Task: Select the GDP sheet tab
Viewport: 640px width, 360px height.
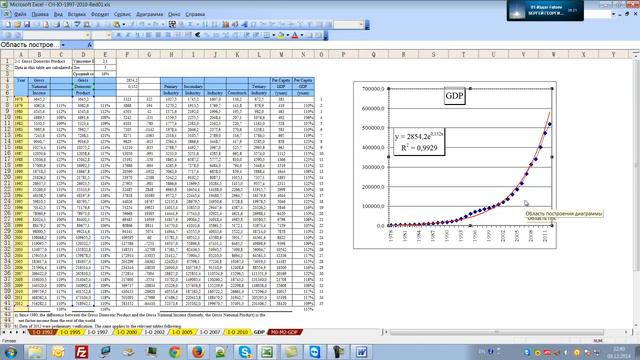Action: click(259, 332)
